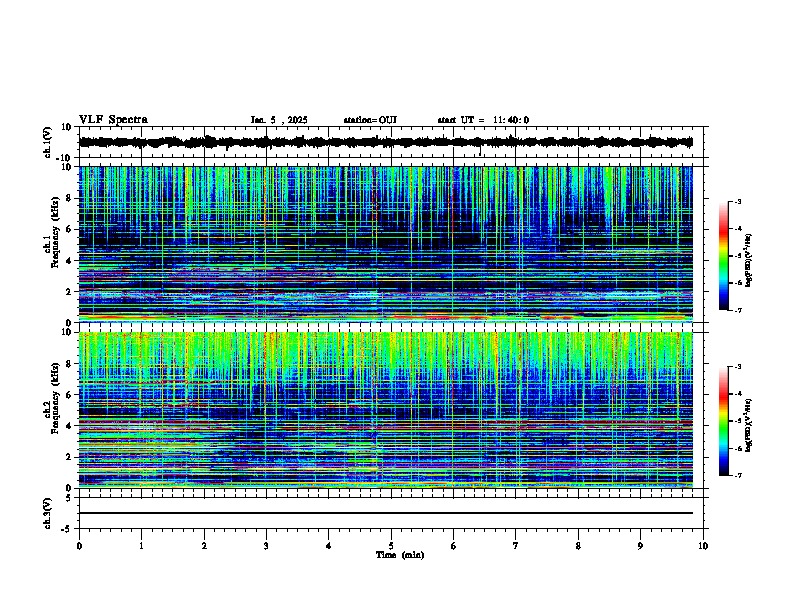Click the "ch.3(V)" axis label

[47, 513]
